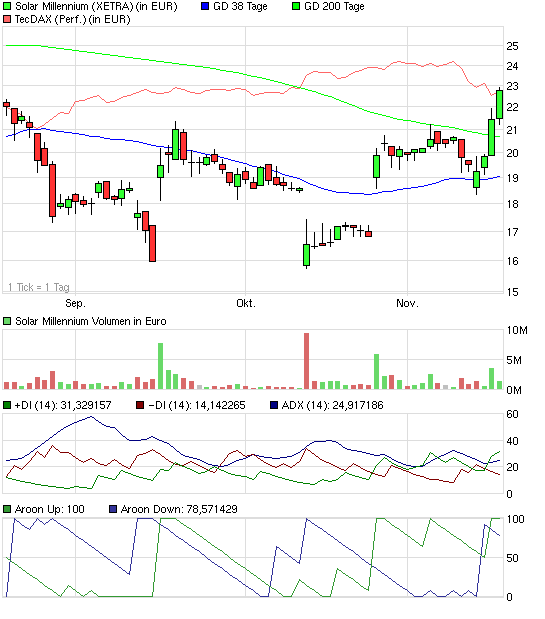This screenshot has height=619, width=545.
Task: Click the dark red −DI (14) swatch
Action: click(x=140, y=405)
